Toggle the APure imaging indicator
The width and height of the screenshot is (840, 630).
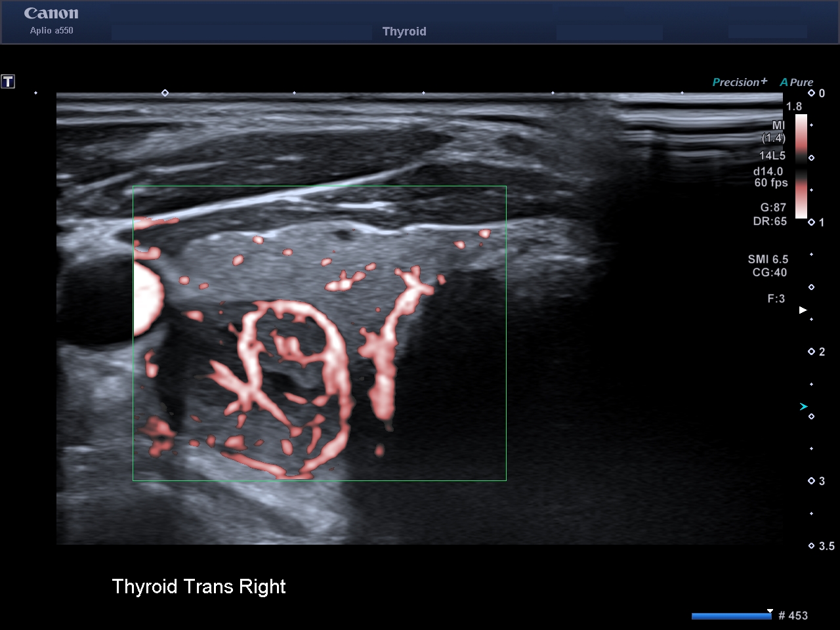(x=797, y=82)
